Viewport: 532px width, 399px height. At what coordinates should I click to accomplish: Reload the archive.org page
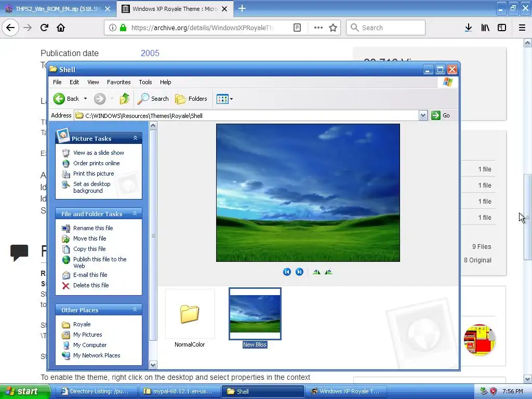tap(44, 28)
